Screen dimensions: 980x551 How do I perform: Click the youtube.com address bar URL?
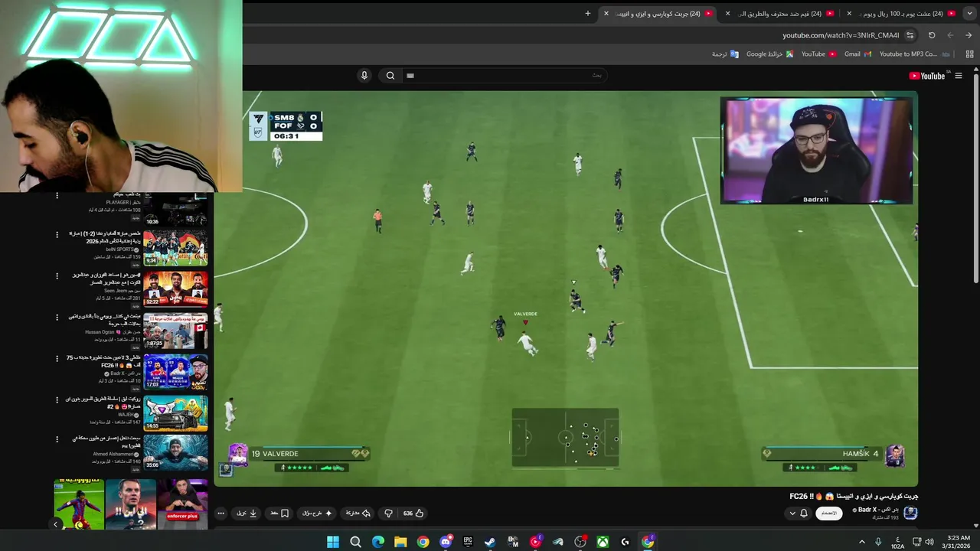(x=841, y=35)
